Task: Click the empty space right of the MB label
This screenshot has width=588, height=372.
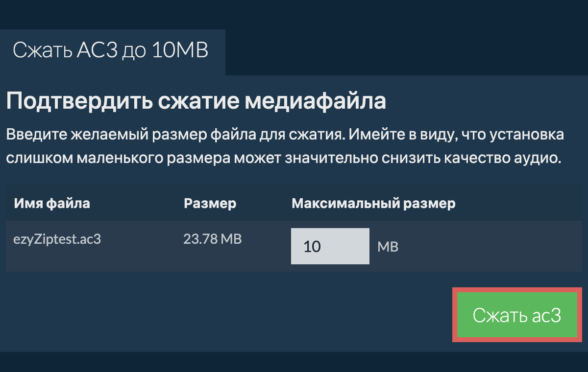Action: (490, 247)
